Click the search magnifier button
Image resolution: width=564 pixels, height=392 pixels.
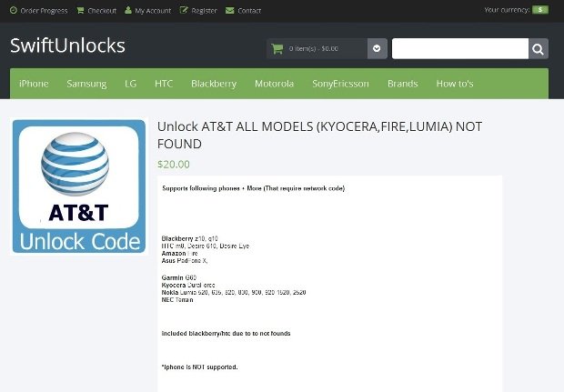[x=539, y=48]
